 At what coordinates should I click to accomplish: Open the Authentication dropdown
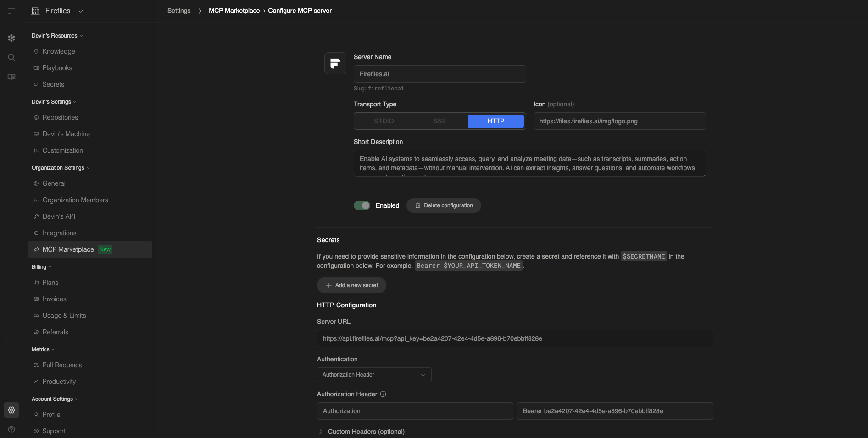(374, 375)
